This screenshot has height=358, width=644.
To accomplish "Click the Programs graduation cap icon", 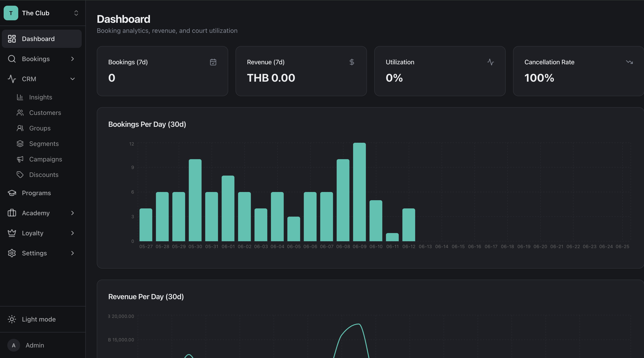I will point(12,193).
